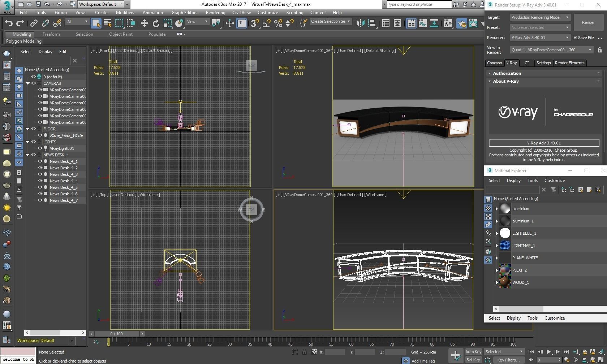
Task: Hide the Plane_Floor_White object eye icon
Action: [x=40, y=135]
